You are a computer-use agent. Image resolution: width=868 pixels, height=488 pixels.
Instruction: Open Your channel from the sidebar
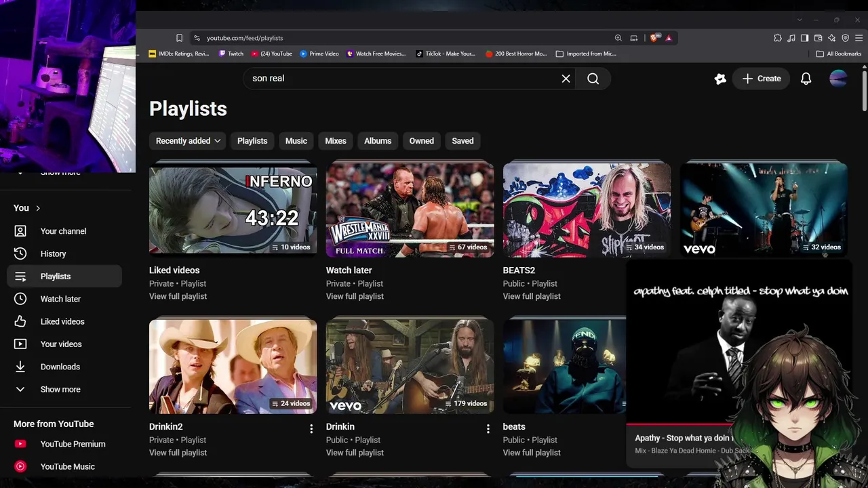64,231
